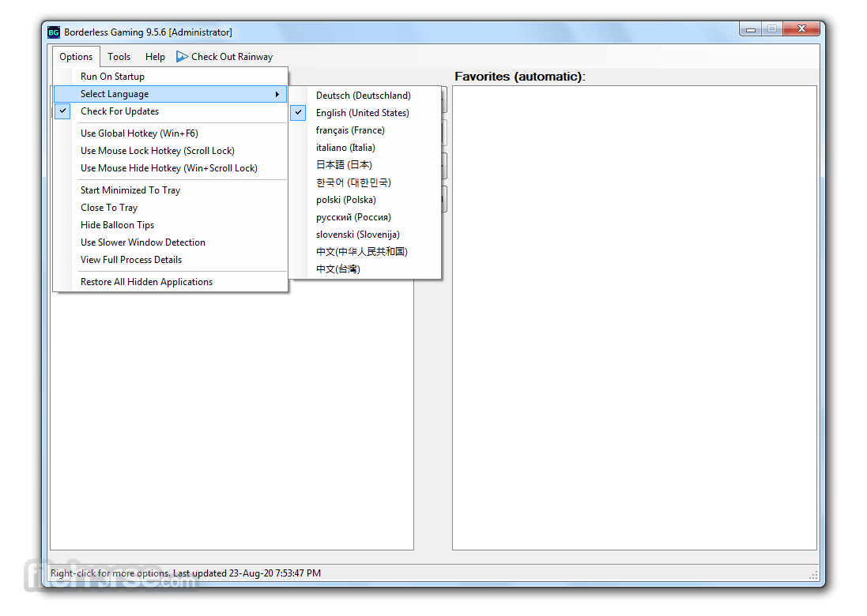Click the status bar Last updated text
867x616 pixels.
[x=247, y=573]
